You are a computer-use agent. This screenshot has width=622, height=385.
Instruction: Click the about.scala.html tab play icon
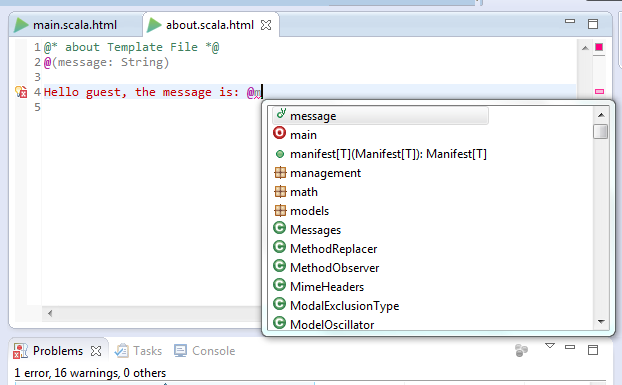pos(154,25)
